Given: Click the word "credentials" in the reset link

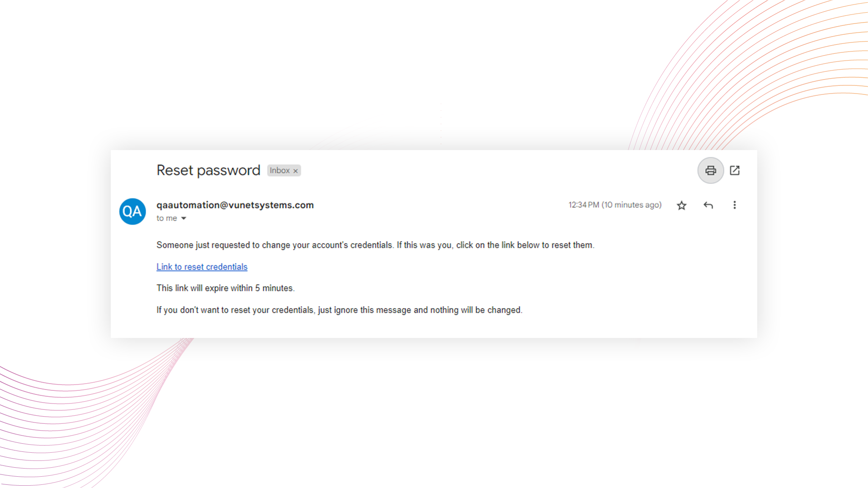Looking at the screenshot, I should click(x=226, y=267).
